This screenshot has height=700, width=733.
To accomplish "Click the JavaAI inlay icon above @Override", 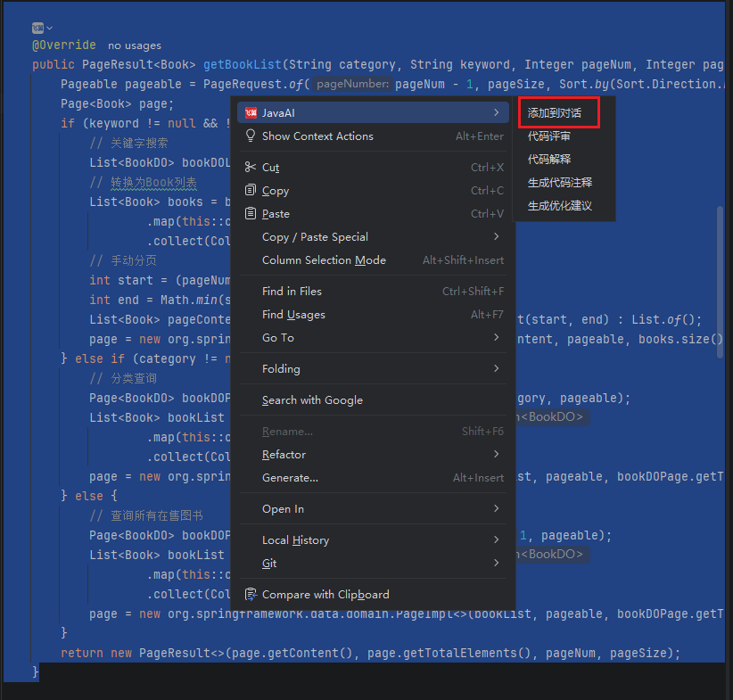I will [x=37, y=28].
